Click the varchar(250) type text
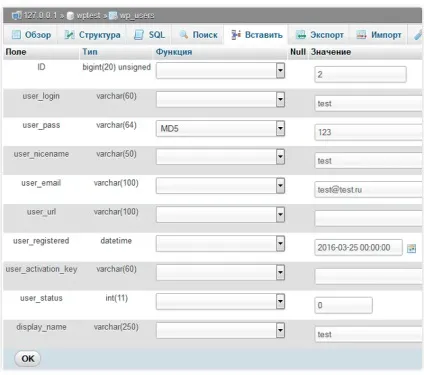The height and width of the screenshot is (375, 424). 116,327
